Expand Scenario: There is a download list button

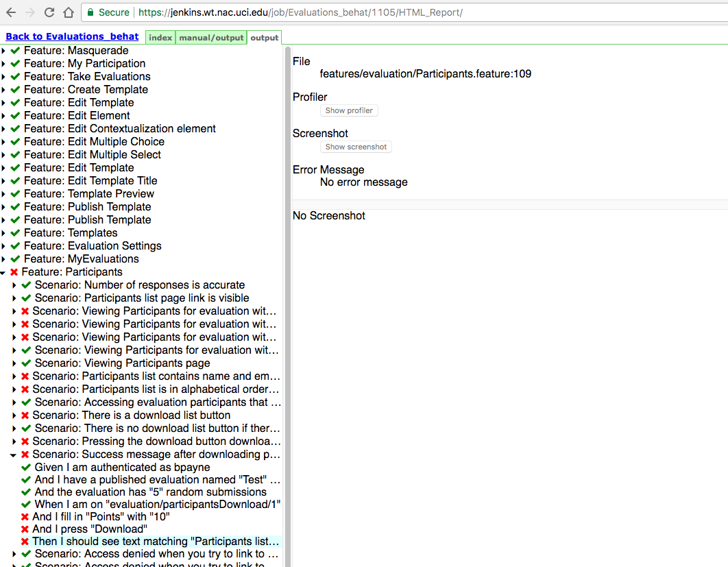(x=14, y=415)
